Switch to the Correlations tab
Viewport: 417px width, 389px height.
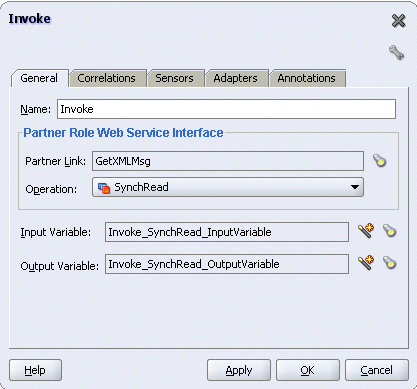[x=108, y=78]
